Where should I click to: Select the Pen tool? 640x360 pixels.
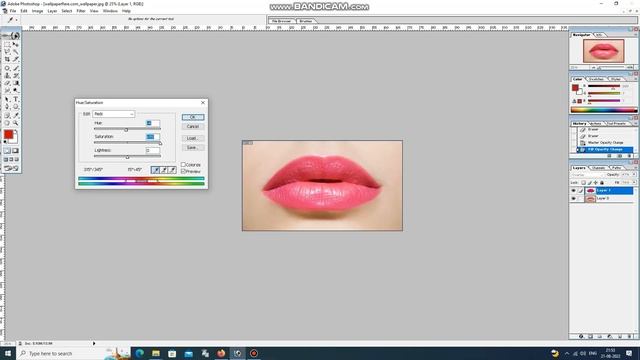[7, 107]
